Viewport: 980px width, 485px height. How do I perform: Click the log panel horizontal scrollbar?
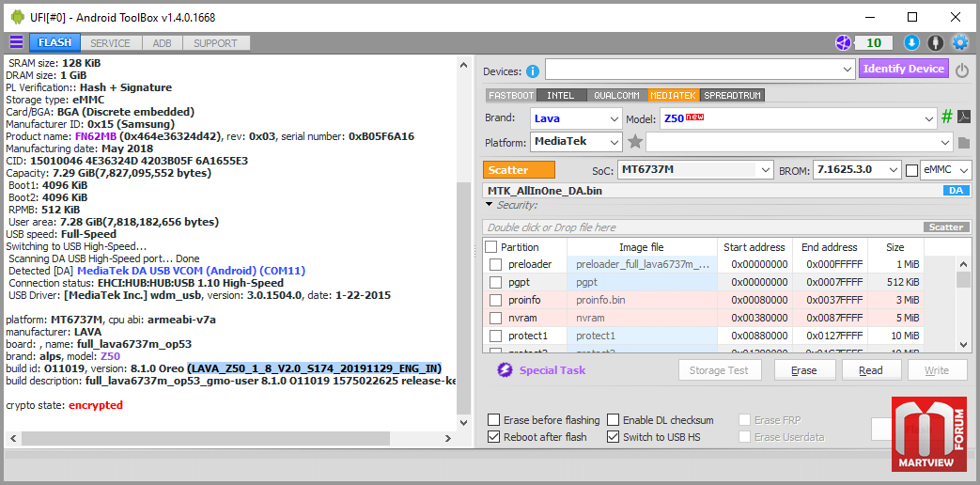(x=228, y=437)
